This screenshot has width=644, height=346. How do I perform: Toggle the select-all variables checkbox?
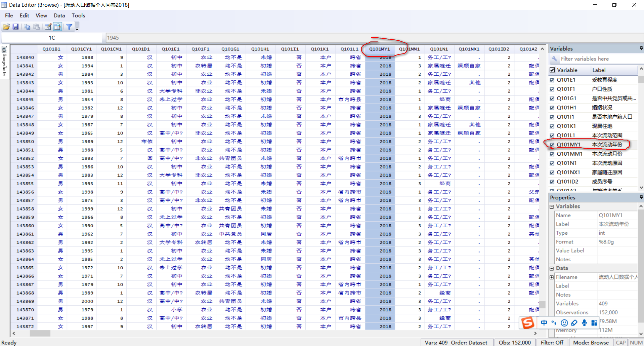(x=552, y=70)
